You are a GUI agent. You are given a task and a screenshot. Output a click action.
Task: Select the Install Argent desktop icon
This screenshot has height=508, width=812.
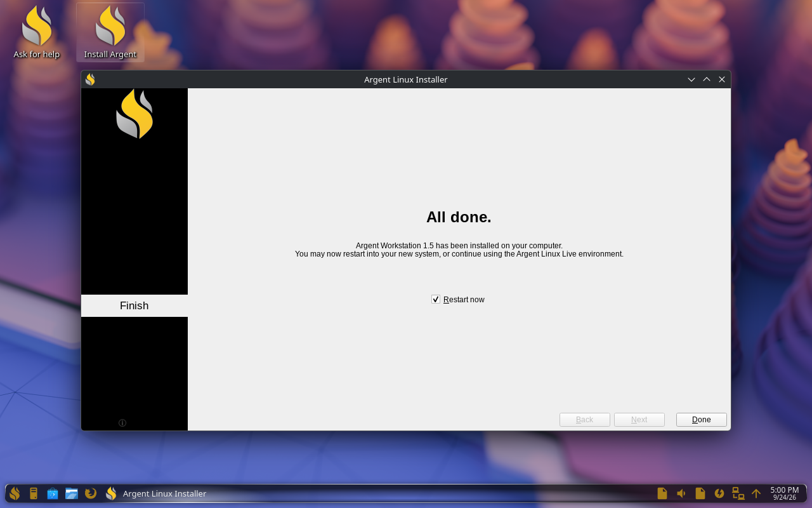click(110, 32)
